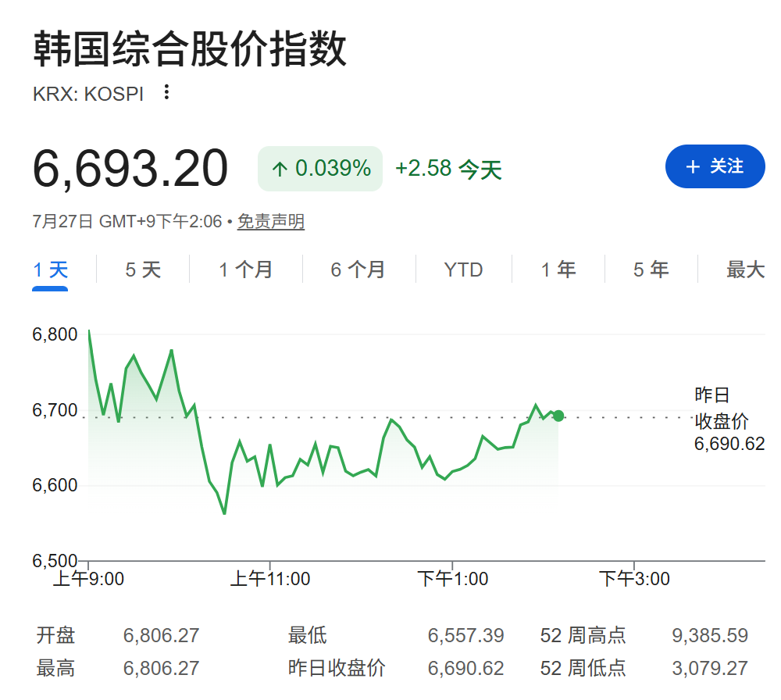Click the 52 周高点 label
The height and width of the screenshot is (700, 781).
[x=583, y=635]
